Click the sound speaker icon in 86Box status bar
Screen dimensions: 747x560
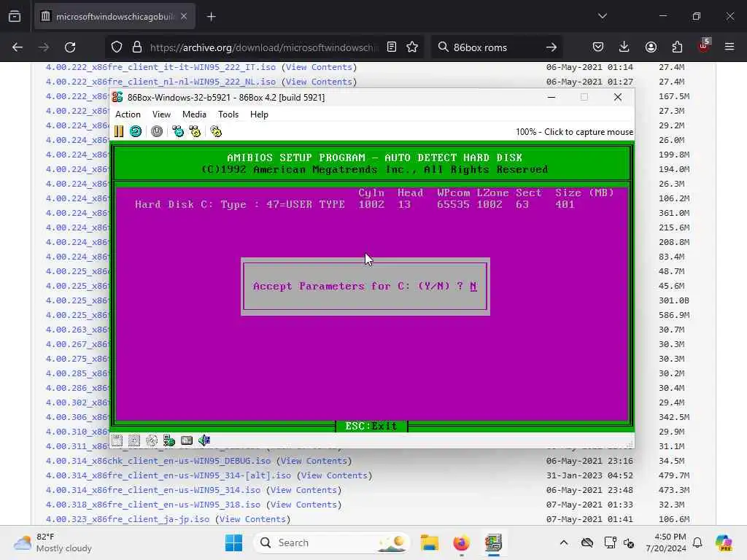(204, 440)
